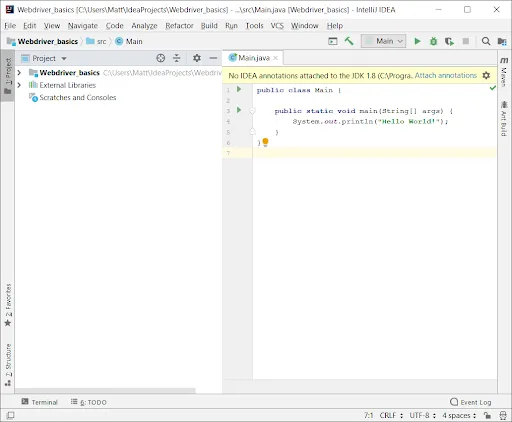Screen dimensions: 512x422
Task: Fold the main method at line 3
Action: pyautogui.click(x=252, y=111)
